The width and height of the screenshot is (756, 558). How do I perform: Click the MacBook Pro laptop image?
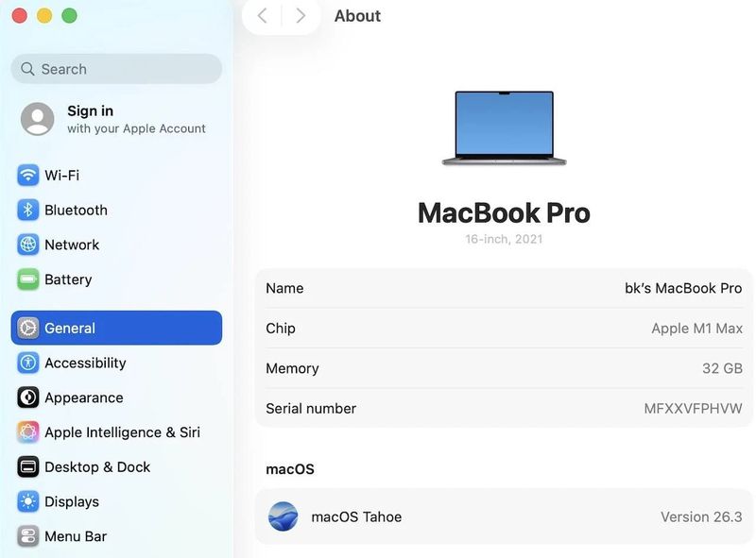coord(504,128)
